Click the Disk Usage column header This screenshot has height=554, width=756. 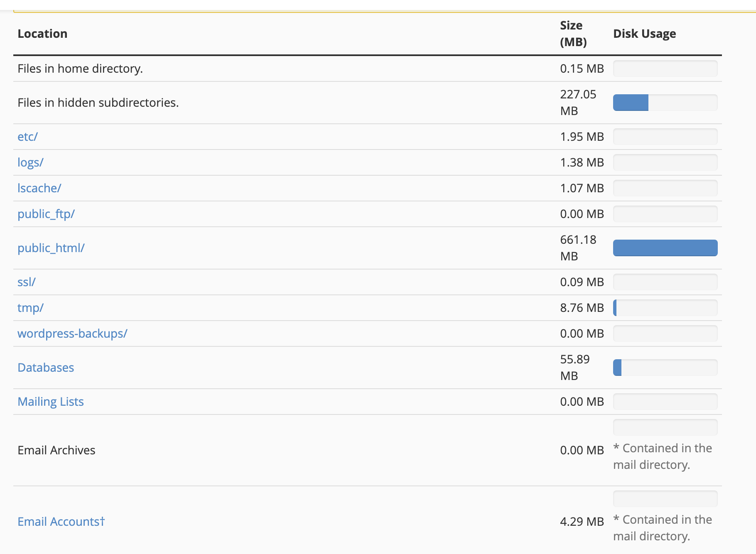click(x=644, y=34)
